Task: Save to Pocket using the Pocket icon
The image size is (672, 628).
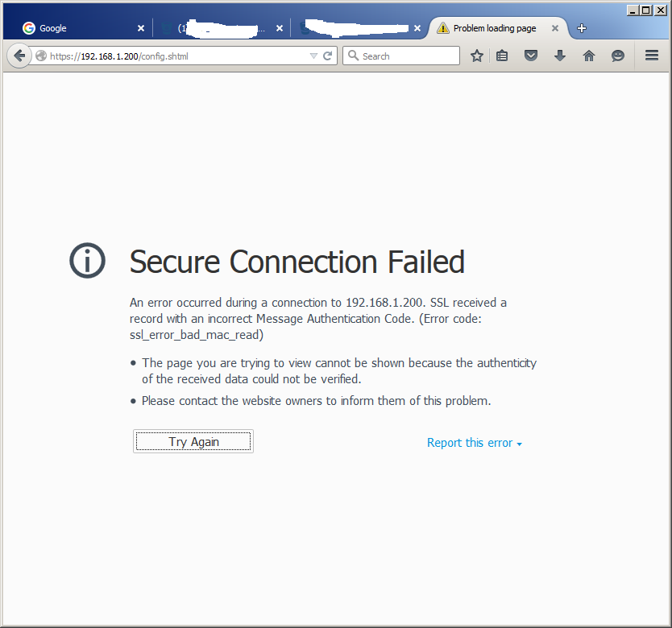Action: coord(531,56)
